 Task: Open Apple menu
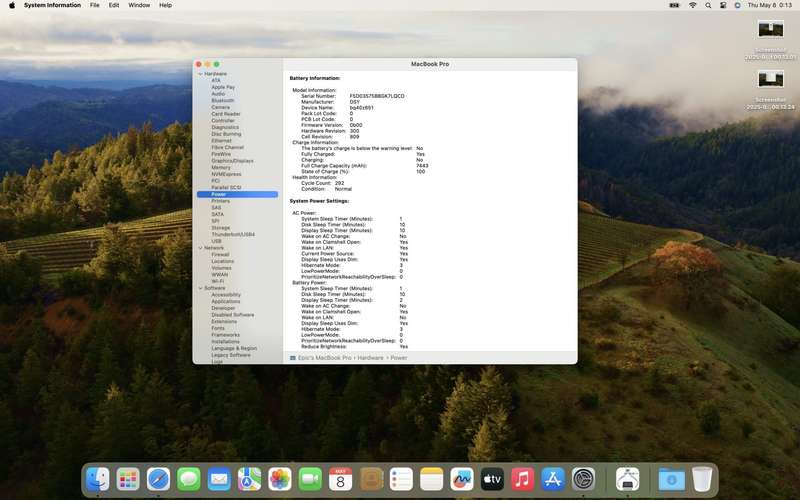pyautogui.click(x=12, y=5)
